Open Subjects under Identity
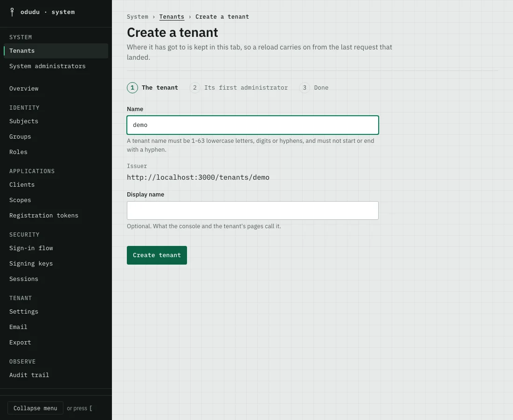The height and width of the screenshot is (420, 513). pos(56,121)
